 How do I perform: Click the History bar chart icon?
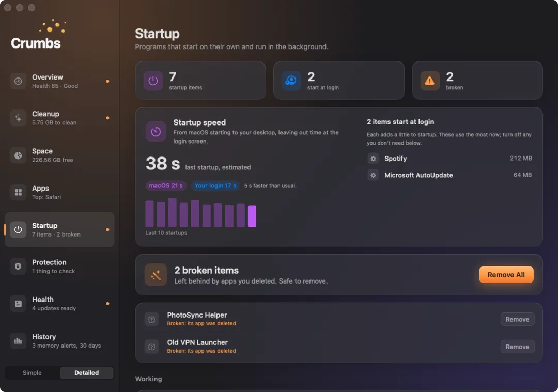(18, 341)
